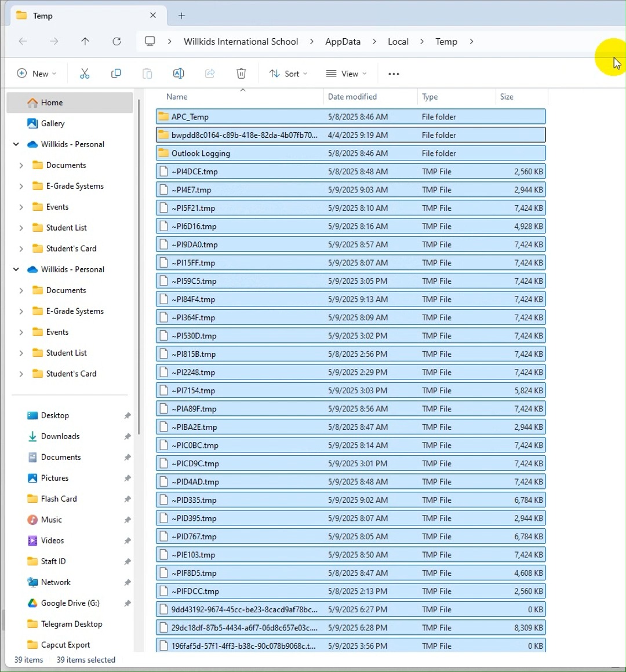Click the Rename icon

179,74
